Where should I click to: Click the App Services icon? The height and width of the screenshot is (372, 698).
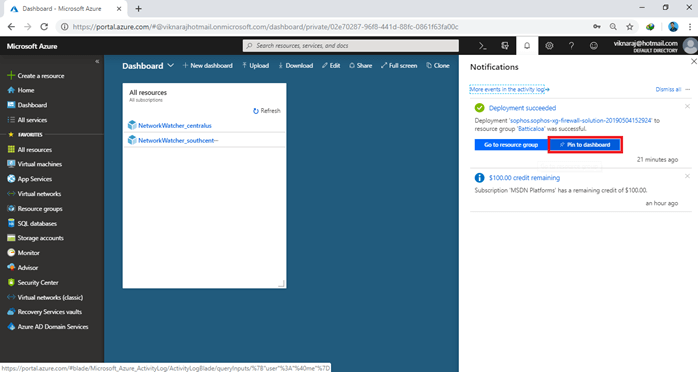11,179
